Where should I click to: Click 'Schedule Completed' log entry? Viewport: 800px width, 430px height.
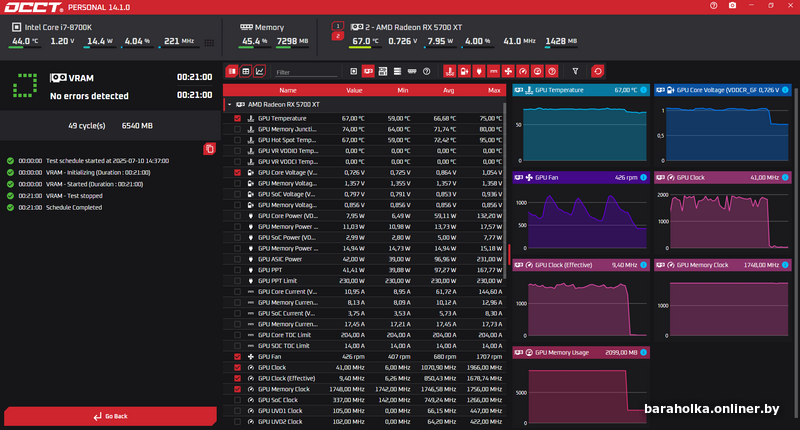74,208
